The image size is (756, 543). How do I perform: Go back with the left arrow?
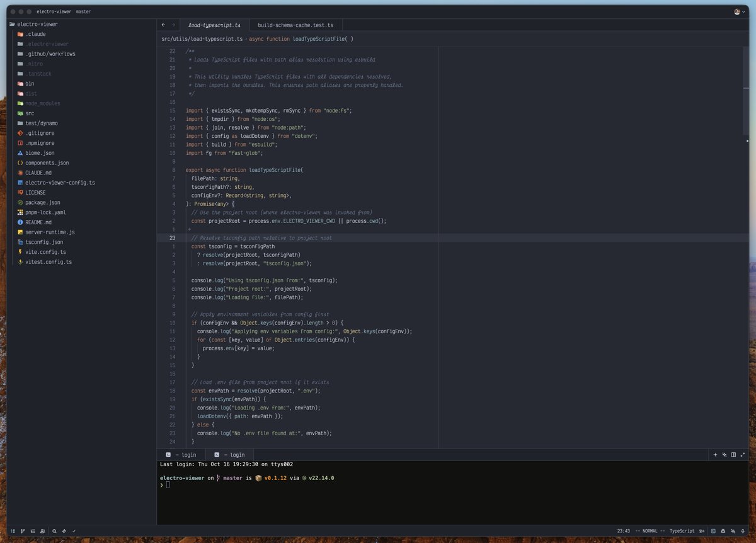164,25
